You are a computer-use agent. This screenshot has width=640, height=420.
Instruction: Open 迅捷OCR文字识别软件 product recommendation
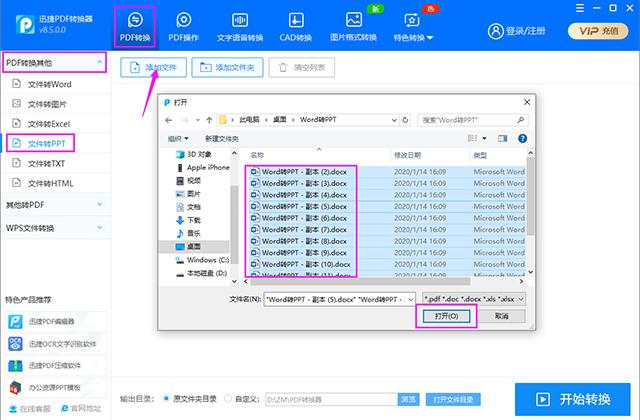(56, 344)
